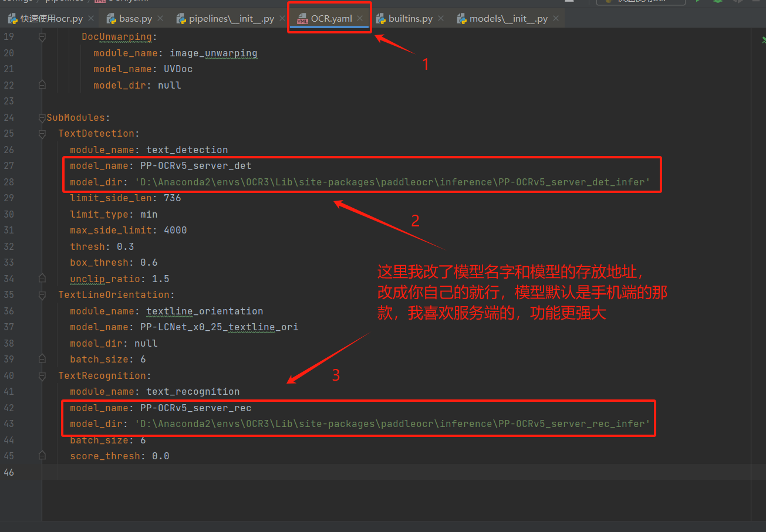This screenshot has width=766, height=532.
Task: Click the text_detection module name value
Action: pos(187,150)
